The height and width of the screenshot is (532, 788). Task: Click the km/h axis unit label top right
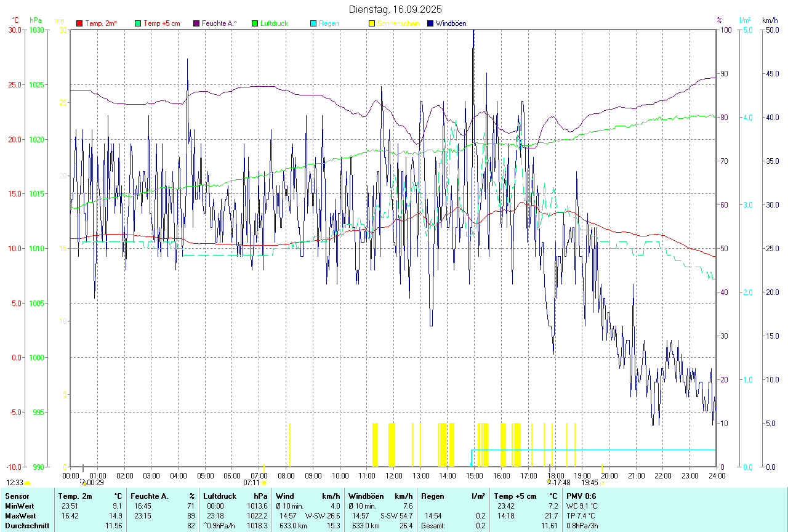click(x=770, y=20)
